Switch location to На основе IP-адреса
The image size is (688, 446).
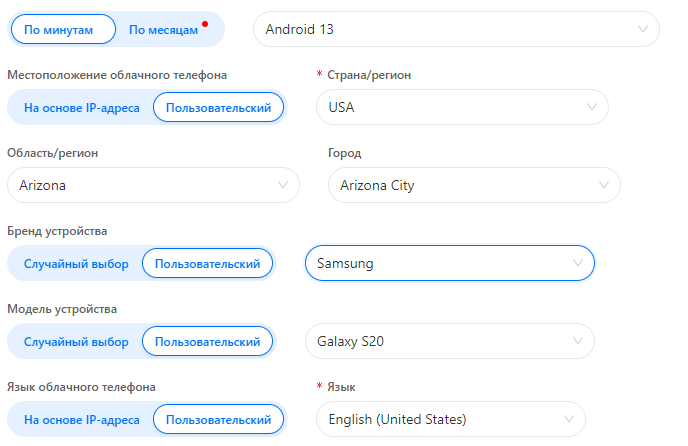point(82,108)
